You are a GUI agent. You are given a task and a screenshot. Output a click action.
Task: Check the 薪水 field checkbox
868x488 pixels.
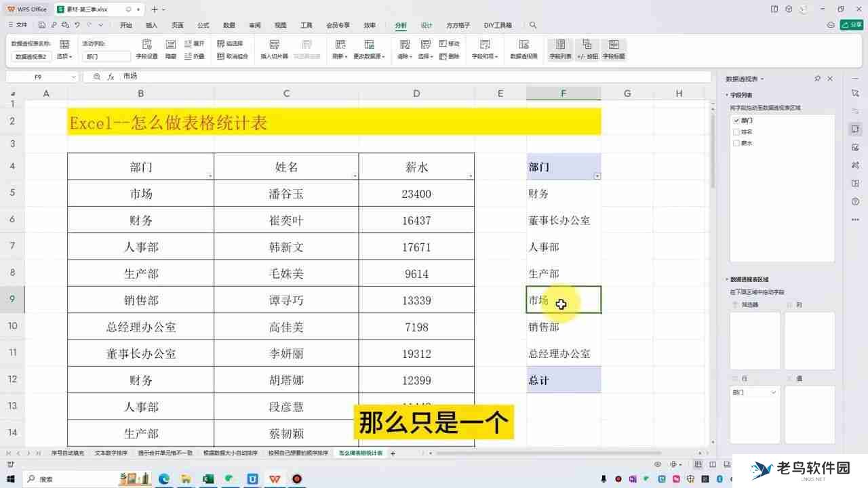(736, 143)
